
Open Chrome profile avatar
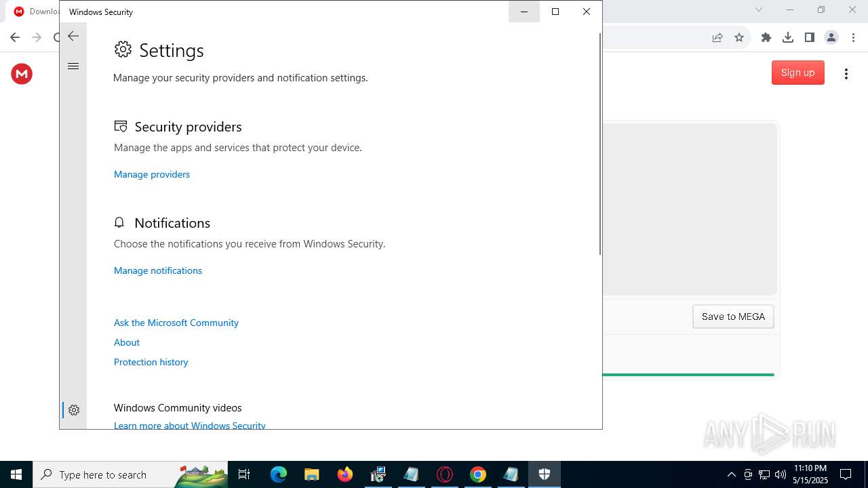(x=831, y=38)
